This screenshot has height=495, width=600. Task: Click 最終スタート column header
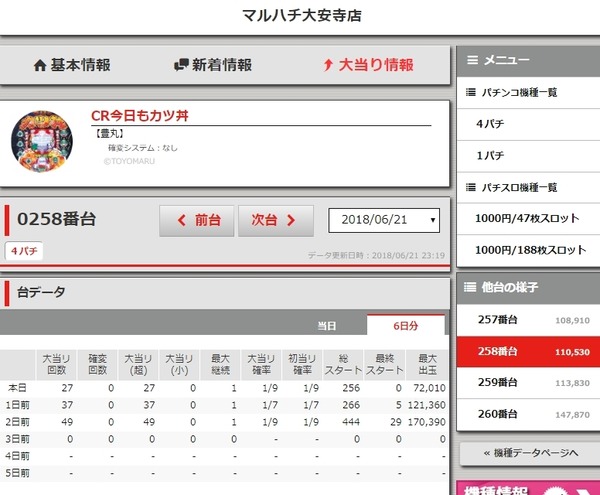point(385,365)
